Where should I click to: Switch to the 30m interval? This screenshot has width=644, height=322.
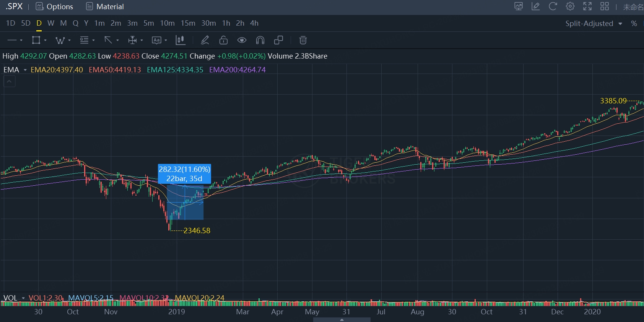click(209, 23)
